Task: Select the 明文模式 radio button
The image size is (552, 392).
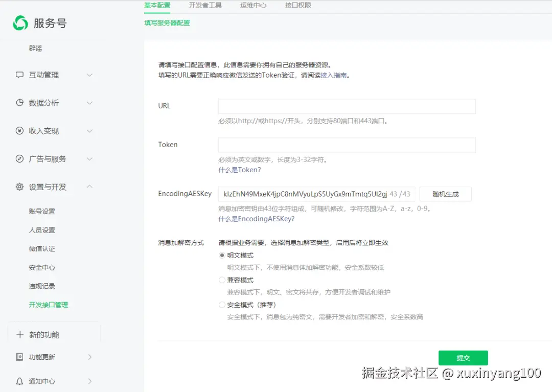Action: click(221, 255)
